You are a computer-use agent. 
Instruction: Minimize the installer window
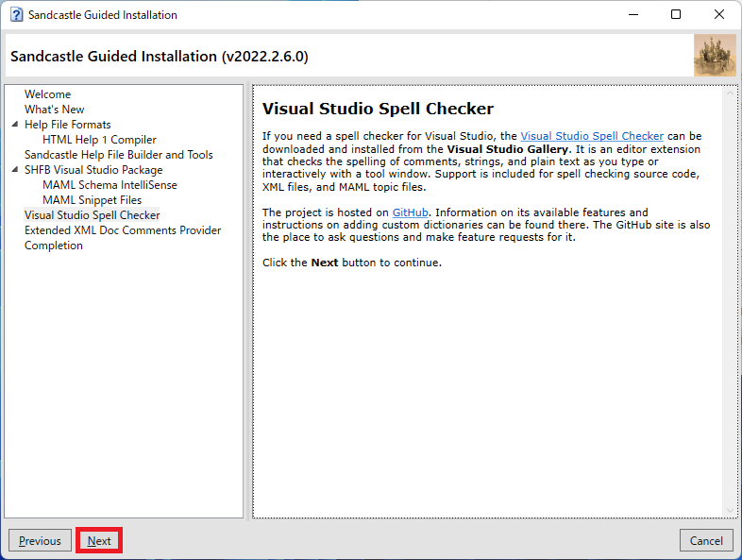click(633, 15)
